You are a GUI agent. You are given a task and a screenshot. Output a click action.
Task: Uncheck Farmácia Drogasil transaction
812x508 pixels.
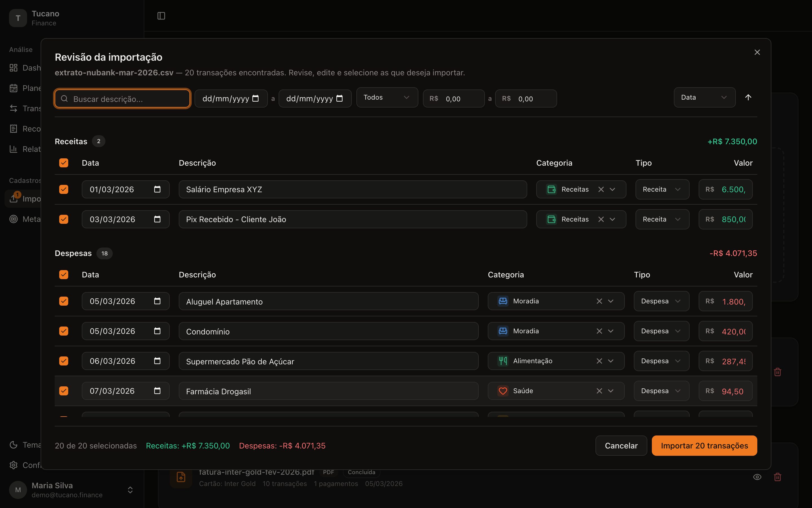pos(64,391)
